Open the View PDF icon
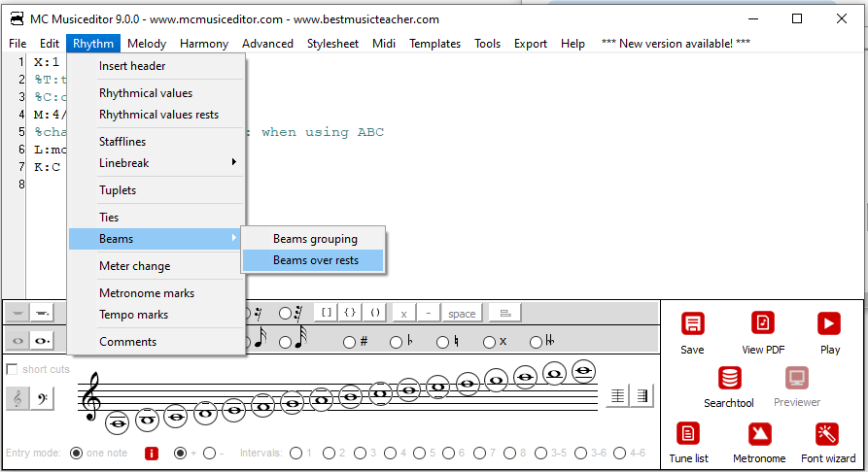 tap(763, 323)
